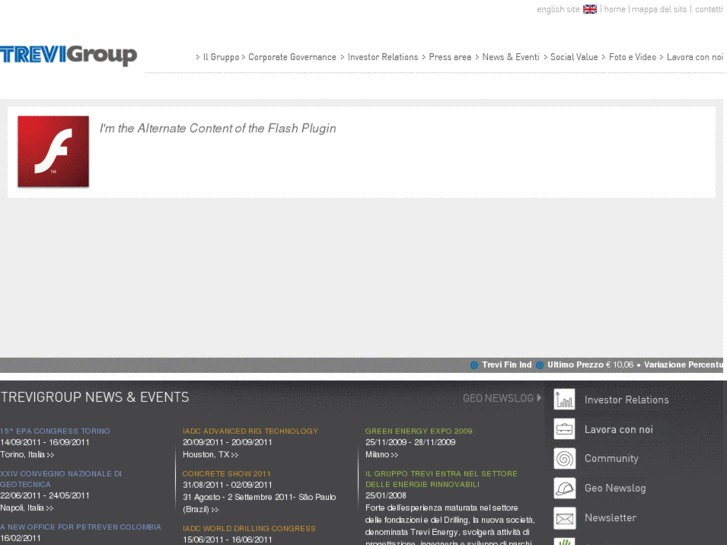The width and height of the screenshot is (727, 545).
Task: Click the blue dot beside Ultimo Prezzo
Action: point(540,365)
